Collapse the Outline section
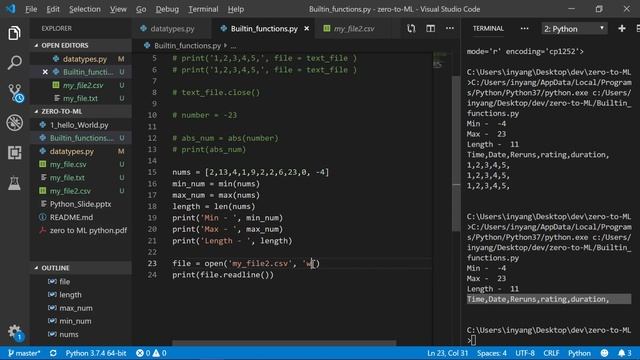The width and height of the screenshot is (640, 360). tap(55, 268)
